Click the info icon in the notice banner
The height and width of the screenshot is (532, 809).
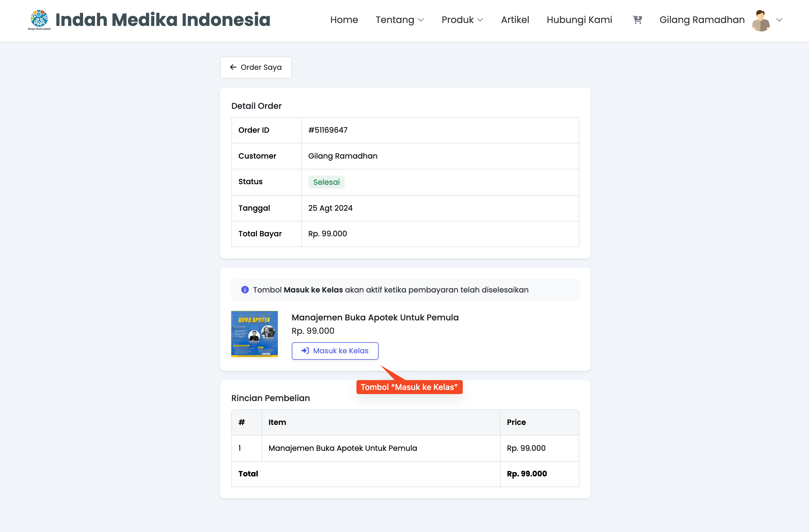tap(245, 290)
